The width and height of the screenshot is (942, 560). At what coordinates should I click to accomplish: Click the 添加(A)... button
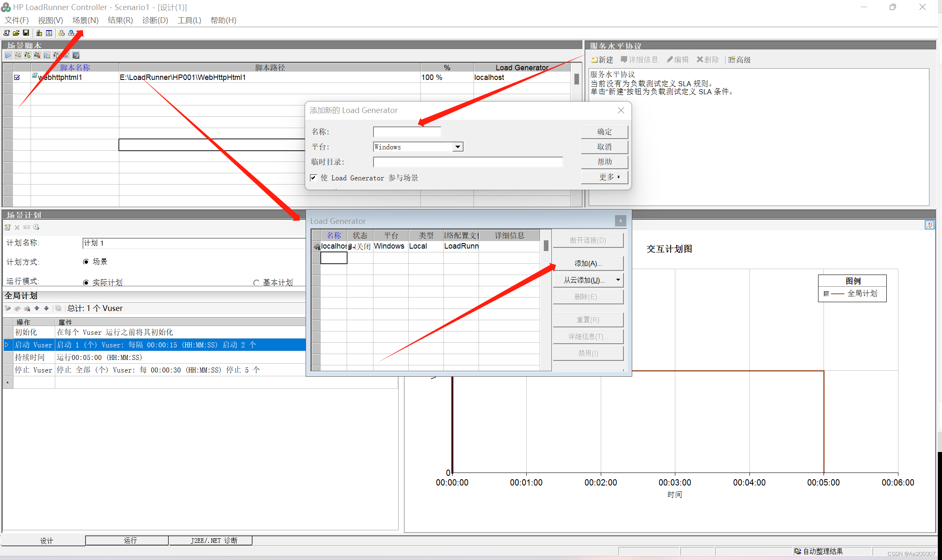click(587, 263)
